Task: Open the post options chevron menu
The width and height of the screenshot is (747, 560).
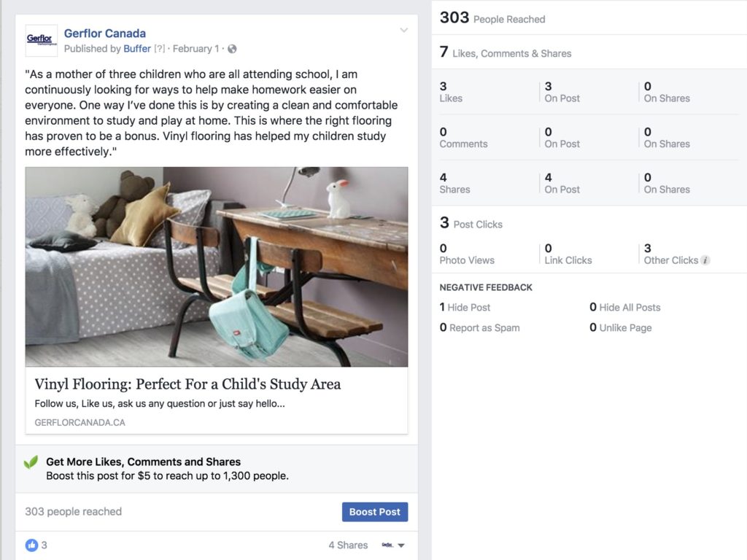Action: pos(403,30)
